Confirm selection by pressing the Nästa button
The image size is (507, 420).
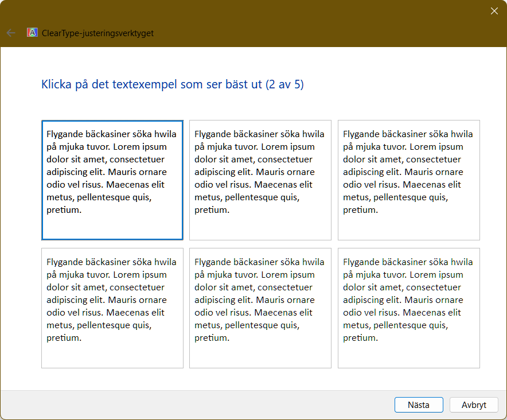[x=419, y=405]
